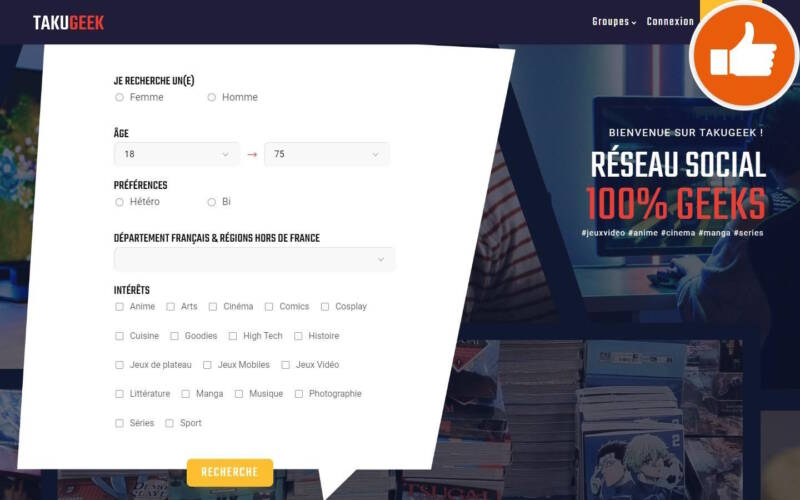The height and width of the screenshot is (500, 800).
Task: Click the Groupes chevron arrow
Action: click(x=634, y=22)
